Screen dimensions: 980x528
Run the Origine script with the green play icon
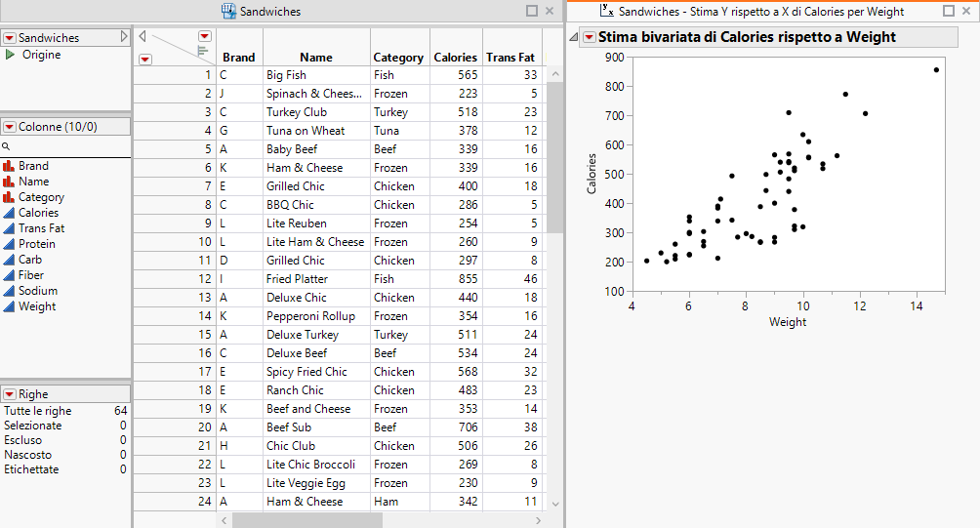click(10, 55)
